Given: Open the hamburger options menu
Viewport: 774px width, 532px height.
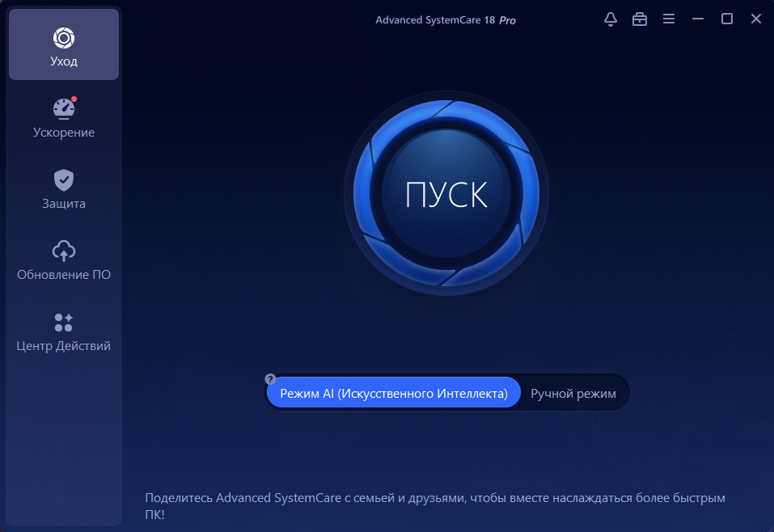Looking at the screenshot, I should click(669, 19).
